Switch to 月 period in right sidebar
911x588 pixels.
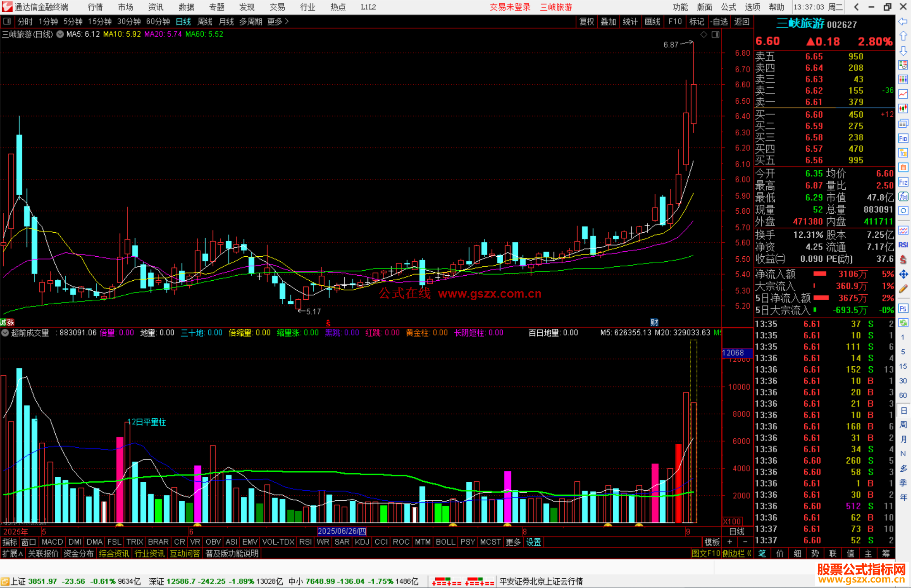(x=903, y=439)
